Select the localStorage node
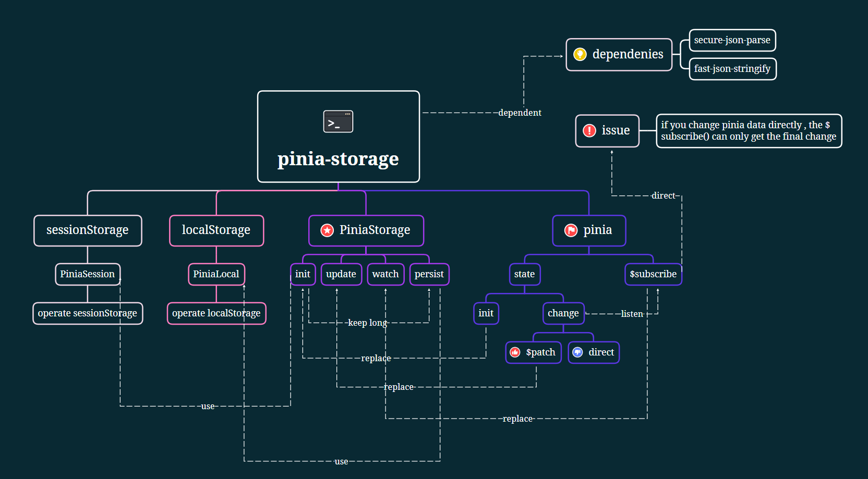 click(x=216, y=230)
